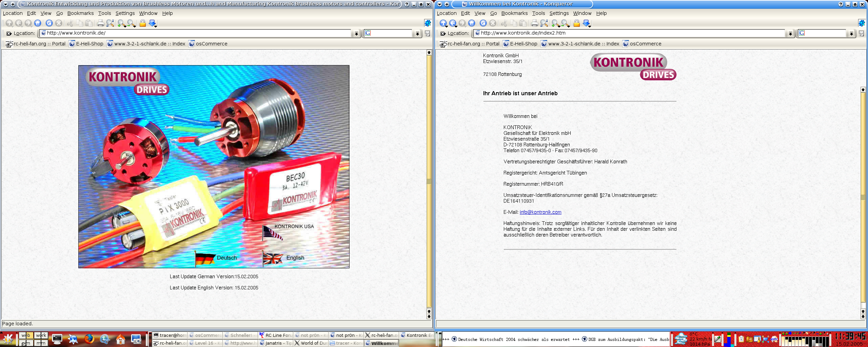This screenshot has width=868, height=347.
Task: Reload the page in the left Konqueror window
Action: (x=49, y=23)
